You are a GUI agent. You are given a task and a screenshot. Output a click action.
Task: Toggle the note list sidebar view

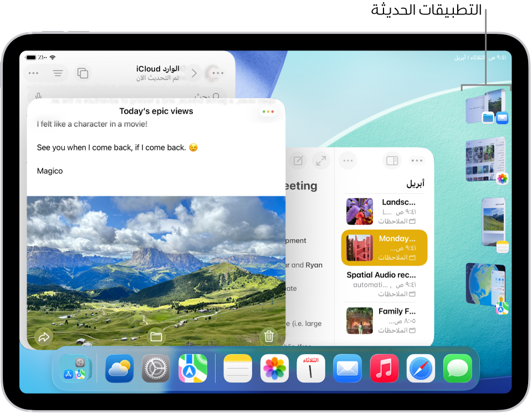392,160
